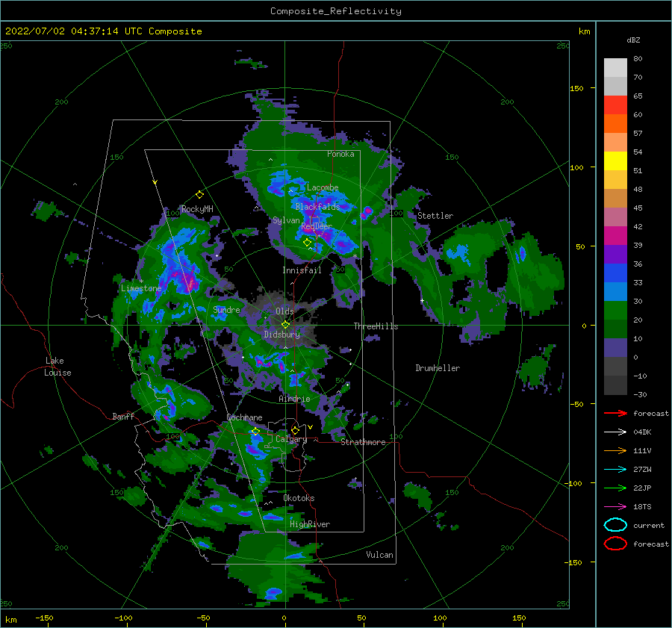Viewport: 672px width, 628px height.
Task: Click the Calgary city label
Action: point(291,439)
